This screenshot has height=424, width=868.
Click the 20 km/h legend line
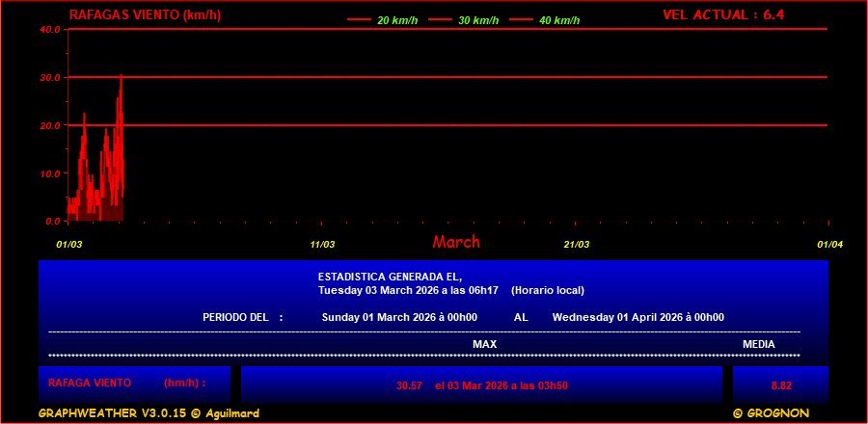click(359, 20)
